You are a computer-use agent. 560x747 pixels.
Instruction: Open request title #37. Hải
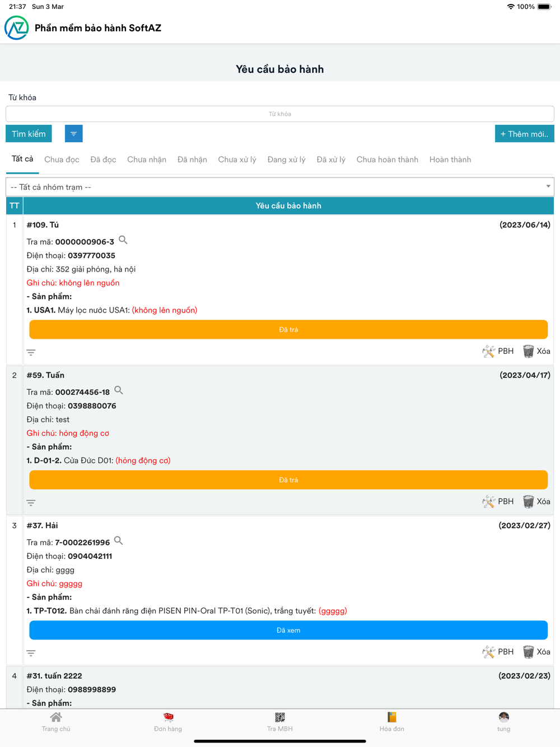42,525
